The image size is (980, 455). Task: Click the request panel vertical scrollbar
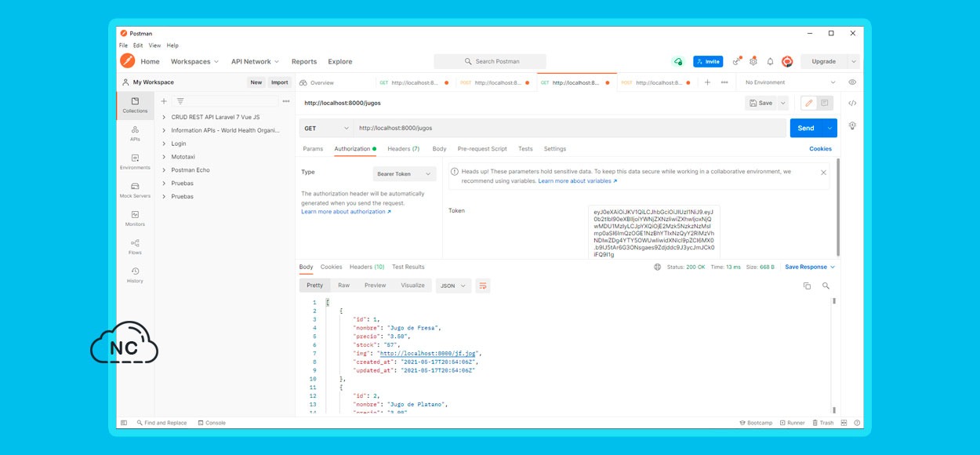pyautogui.click(x=837, y=207)
